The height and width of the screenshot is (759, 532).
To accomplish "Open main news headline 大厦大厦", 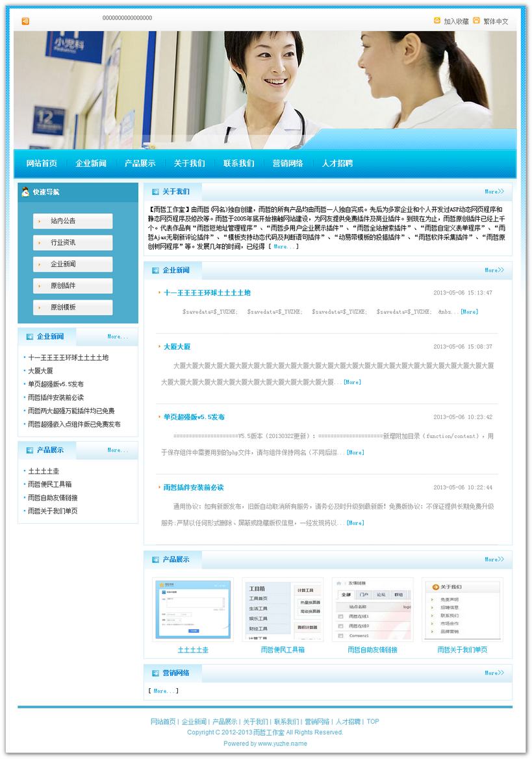I will [177, 346].
